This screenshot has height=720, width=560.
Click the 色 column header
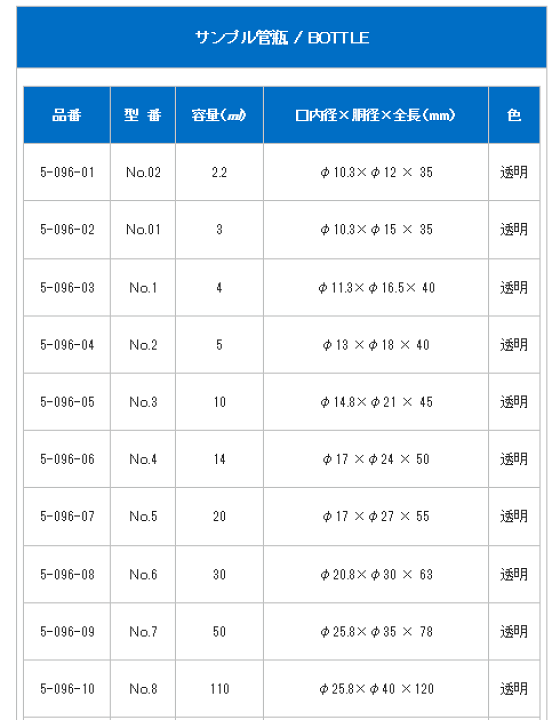tap(514, 115)
